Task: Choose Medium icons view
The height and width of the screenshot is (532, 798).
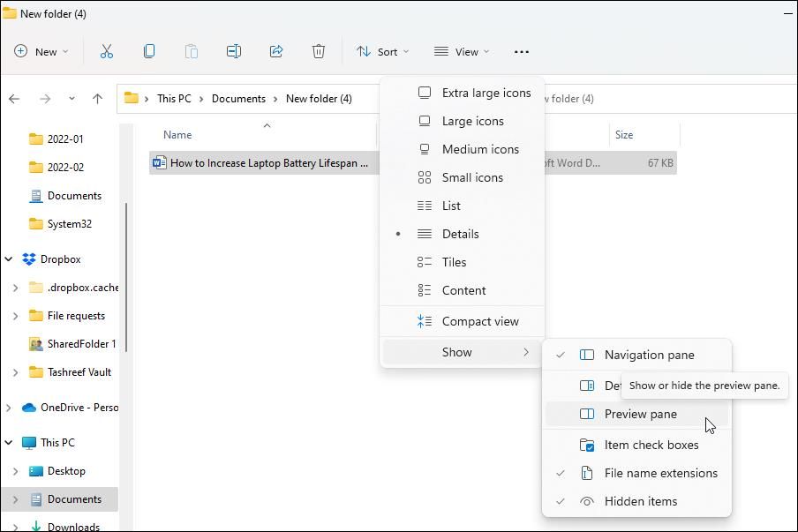Action: [x=462, y=149]
